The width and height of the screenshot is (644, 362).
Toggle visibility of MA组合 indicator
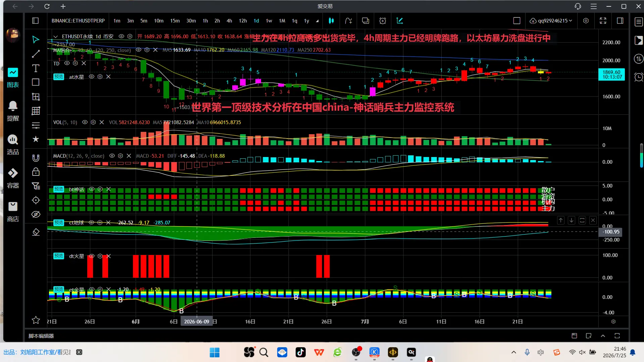[x=138, y=50]
